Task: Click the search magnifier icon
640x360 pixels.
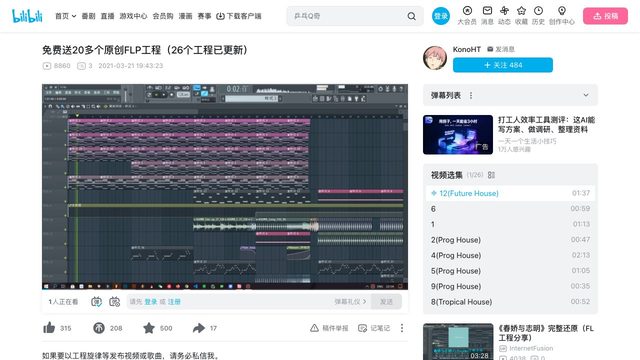Action: [x=411, y=16]
